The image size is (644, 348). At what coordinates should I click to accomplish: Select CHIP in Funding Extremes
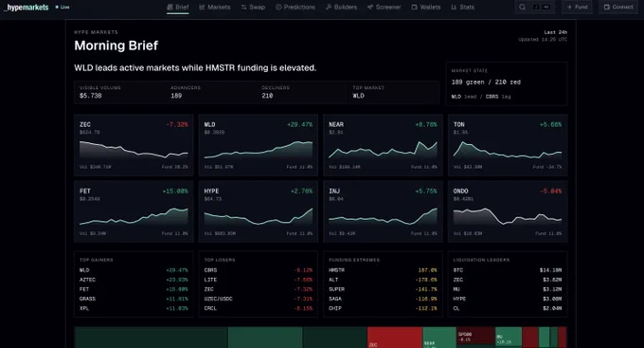coord(383,308)
